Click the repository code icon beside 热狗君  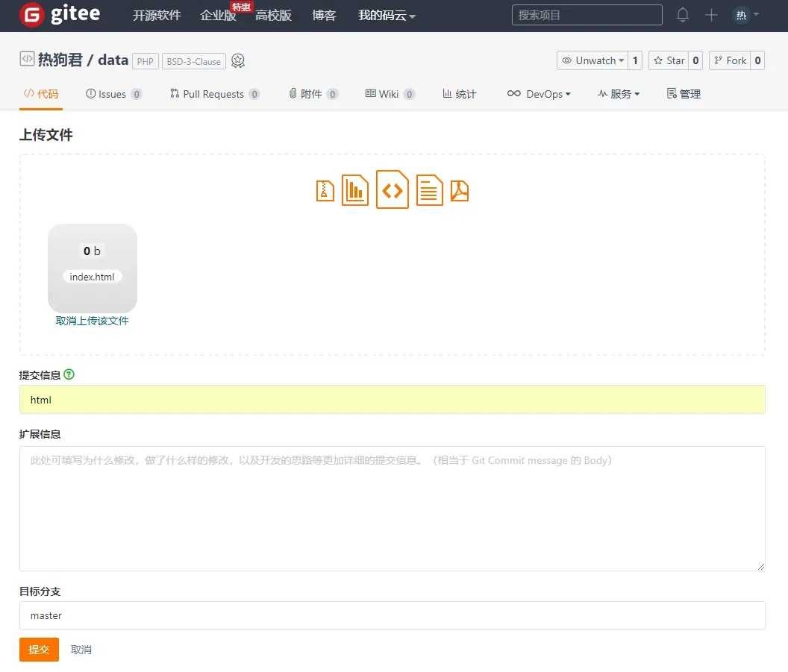pos(27,59)
